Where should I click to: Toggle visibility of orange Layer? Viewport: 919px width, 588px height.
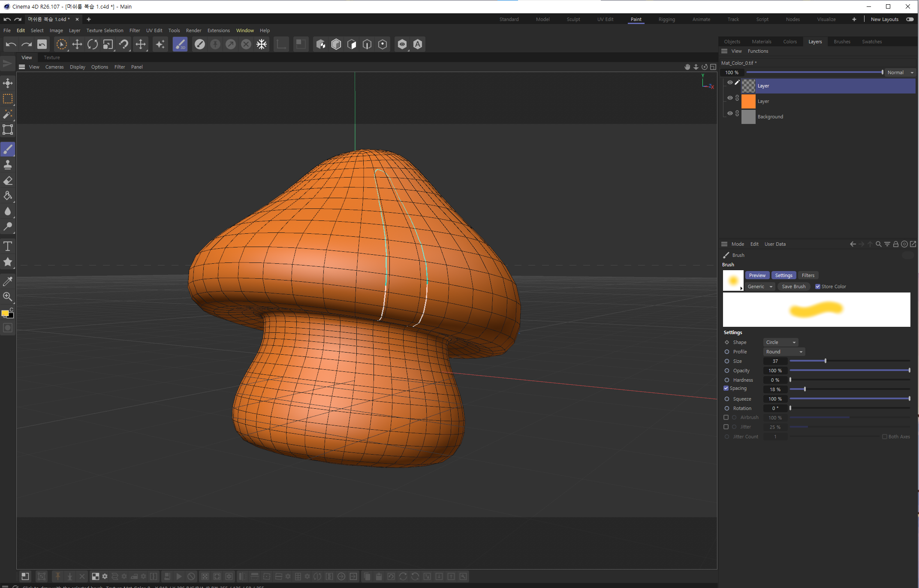point(729,100)
